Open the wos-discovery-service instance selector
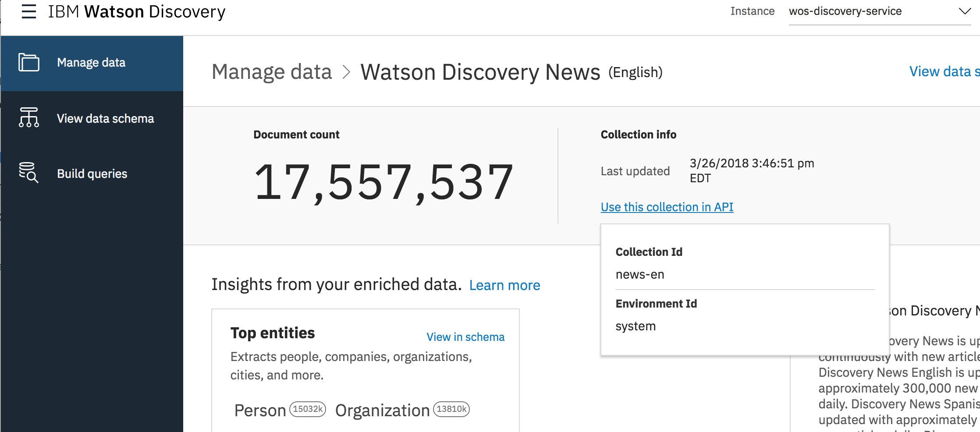Image resolution: width=980 pixels, height=432 pixels. [880, 12]
